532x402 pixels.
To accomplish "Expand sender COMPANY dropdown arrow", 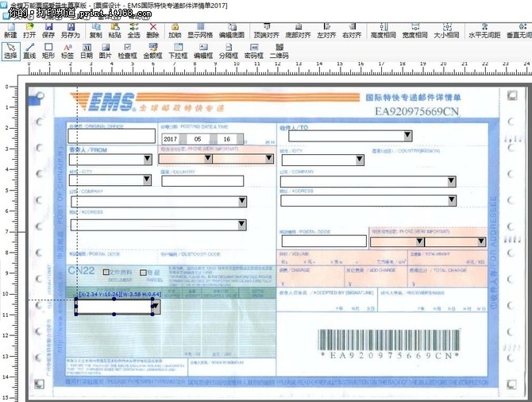I will (x=242, y=201).
